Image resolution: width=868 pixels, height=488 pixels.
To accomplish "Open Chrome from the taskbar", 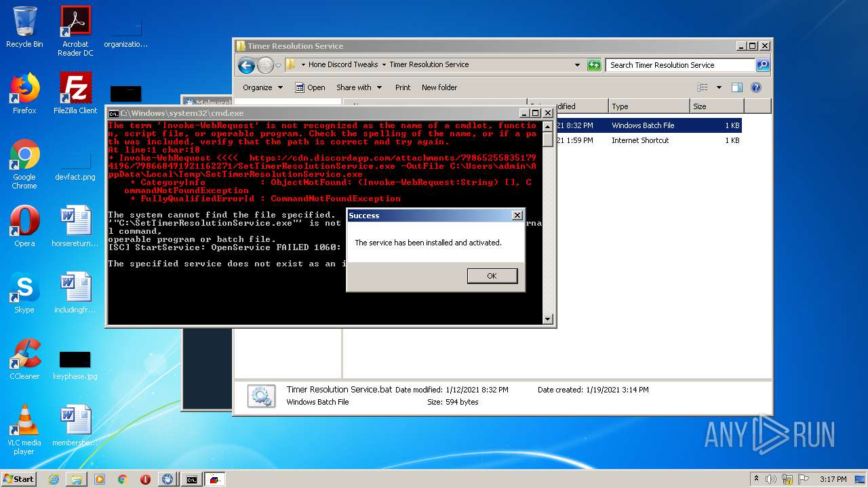I will pos(122,479).
